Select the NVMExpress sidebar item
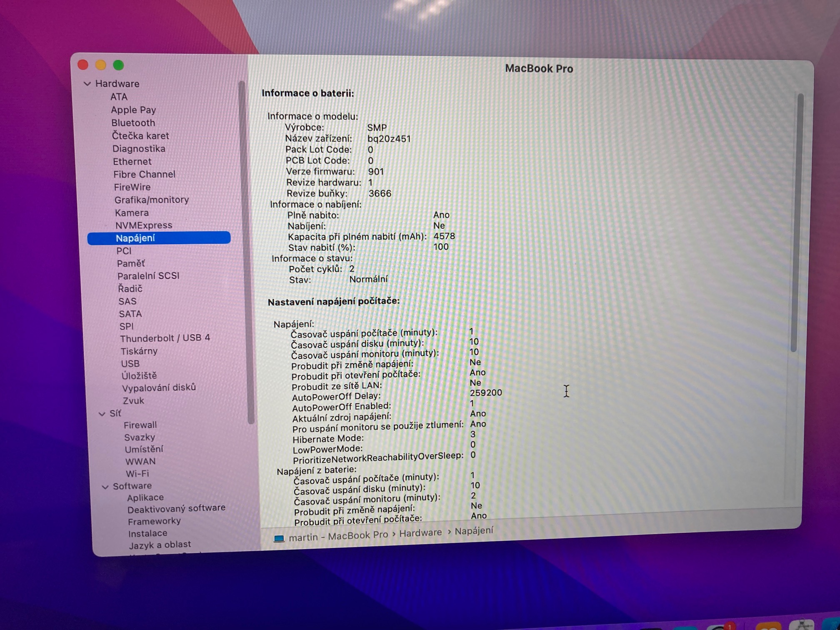The height and width of the screenshot is (630, 840). [143, 225]
